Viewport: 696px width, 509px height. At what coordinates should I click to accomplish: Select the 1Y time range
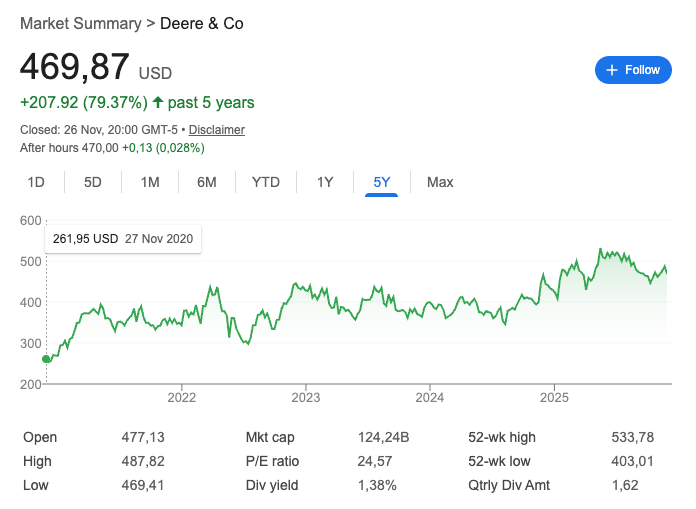point(325,182)
